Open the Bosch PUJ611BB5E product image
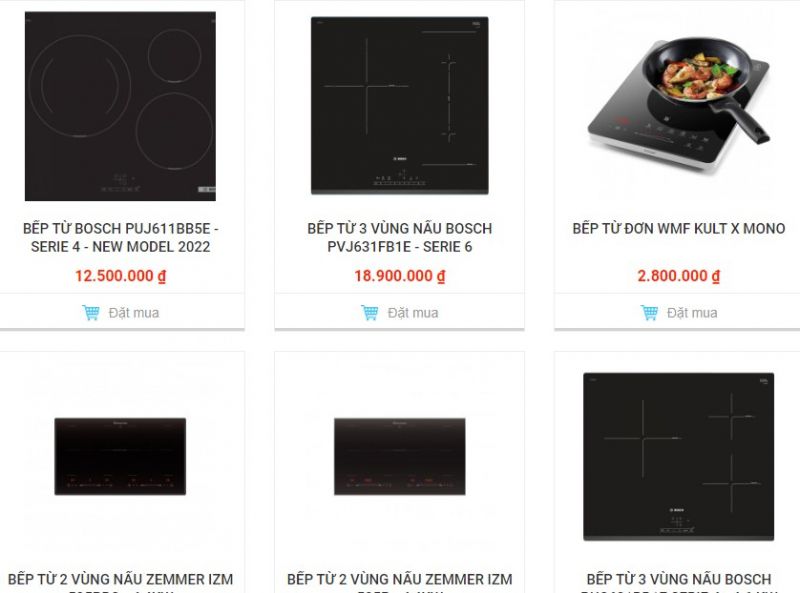The height and width of the screenshot is (593, 800). click(x=120, y=106)
